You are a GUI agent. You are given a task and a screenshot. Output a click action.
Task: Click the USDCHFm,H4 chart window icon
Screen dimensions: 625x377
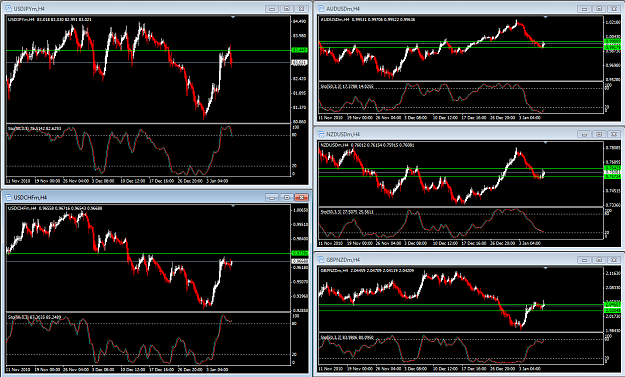[x=9, y=197]
